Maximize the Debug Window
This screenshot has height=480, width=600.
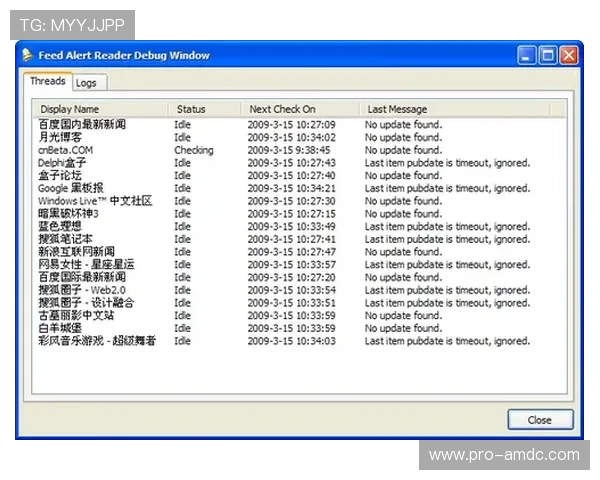point(548,56)
